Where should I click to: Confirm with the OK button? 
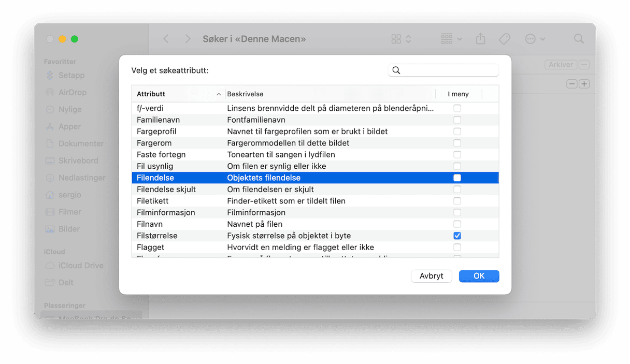click(479, 276)
